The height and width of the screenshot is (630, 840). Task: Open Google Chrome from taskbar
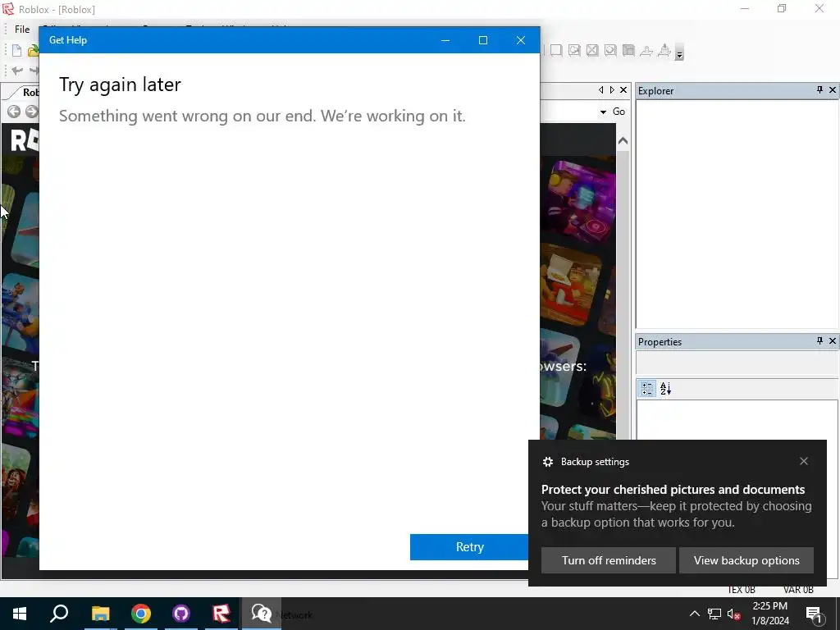click(141, 614)
